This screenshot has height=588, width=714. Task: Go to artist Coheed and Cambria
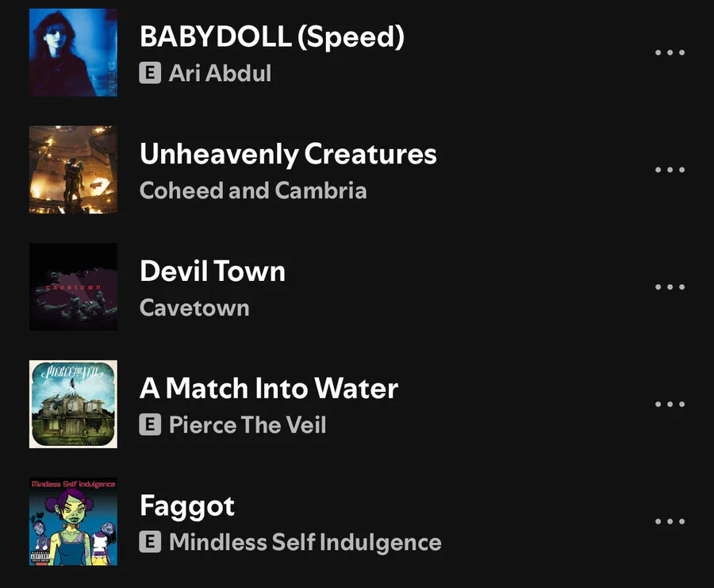tap(253, 191)
